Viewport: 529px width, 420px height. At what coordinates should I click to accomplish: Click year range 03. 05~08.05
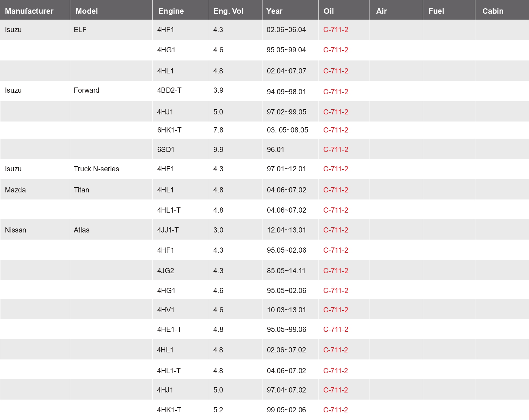(287, 130)
